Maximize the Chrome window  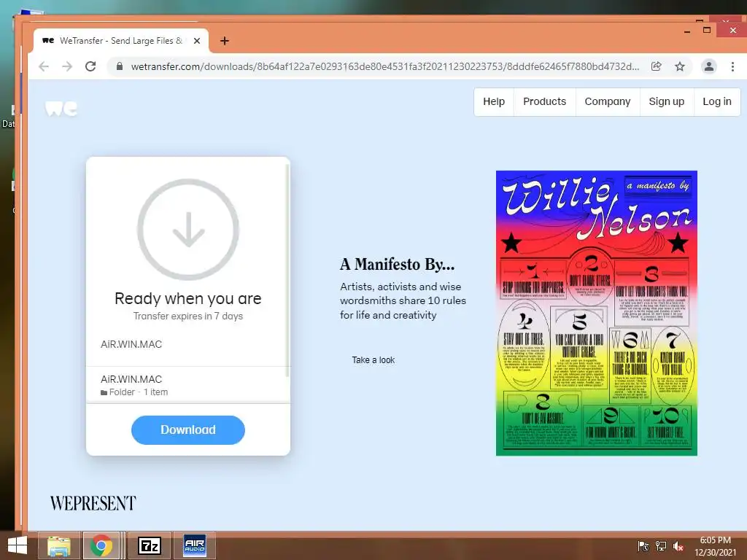[707, 30]
